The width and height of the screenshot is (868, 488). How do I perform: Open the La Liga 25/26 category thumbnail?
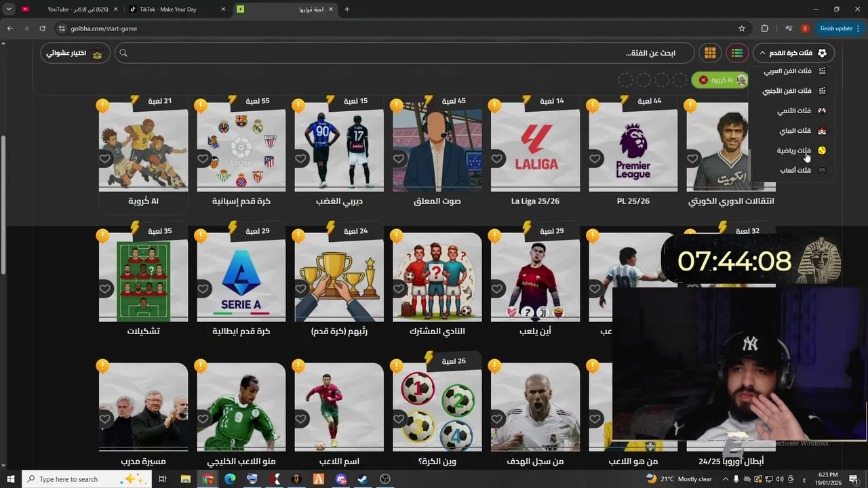coord(535,146)
